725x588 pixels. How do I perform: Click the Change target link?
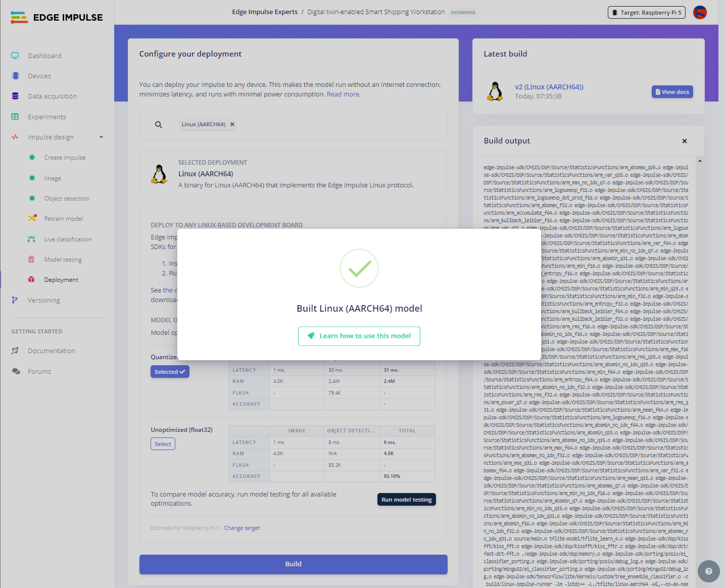(x=242, y=528)
